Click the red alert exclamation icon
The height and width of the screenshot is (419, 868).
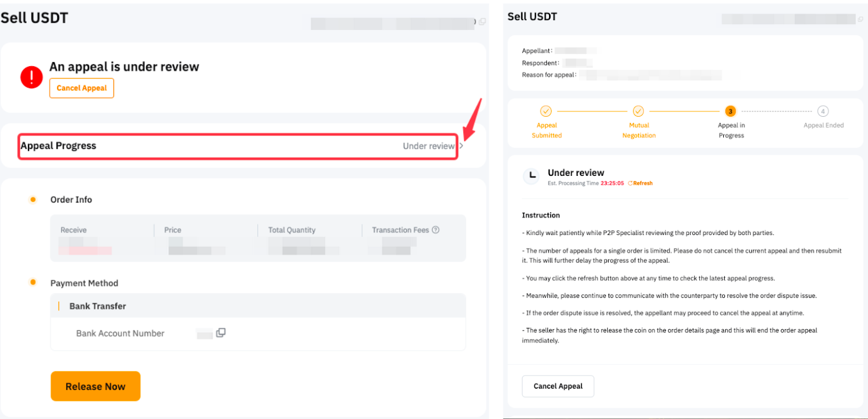[31, 77]
